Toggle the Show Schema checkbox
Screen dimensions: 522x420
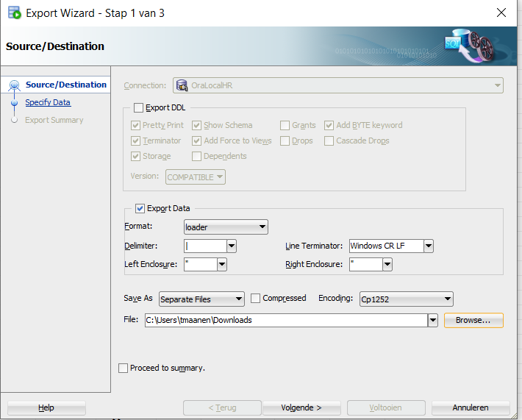point(197,125)
